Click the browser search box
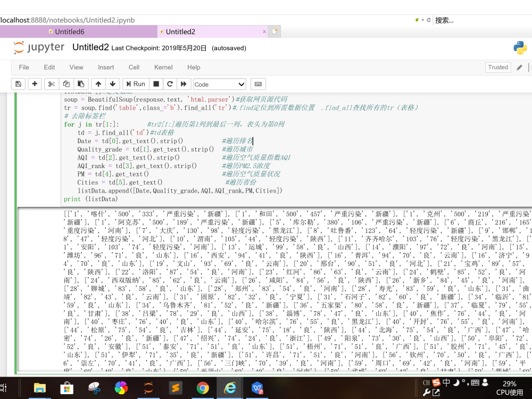 pyautogui.click(x=482, y=20)
